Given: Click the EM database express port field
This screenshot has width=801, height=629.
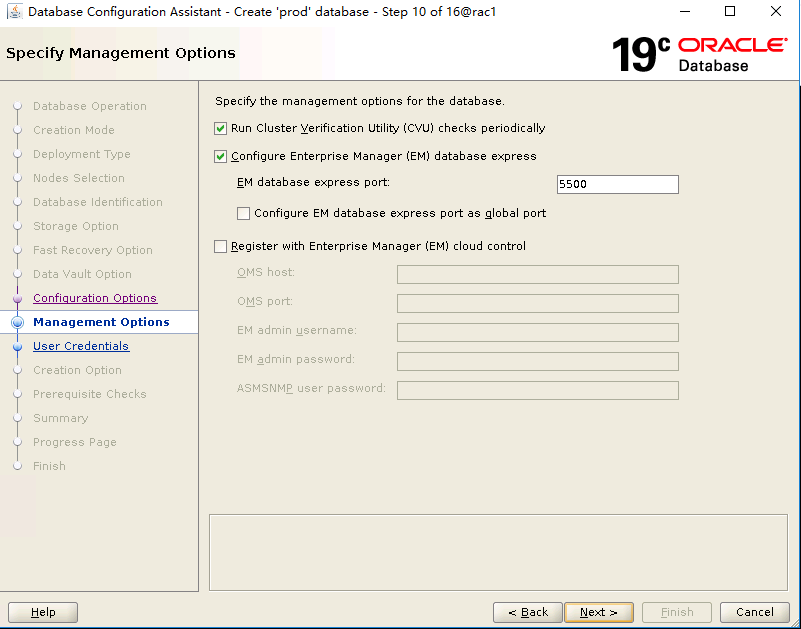Looking at the screenshot, I should coord(618,184).
